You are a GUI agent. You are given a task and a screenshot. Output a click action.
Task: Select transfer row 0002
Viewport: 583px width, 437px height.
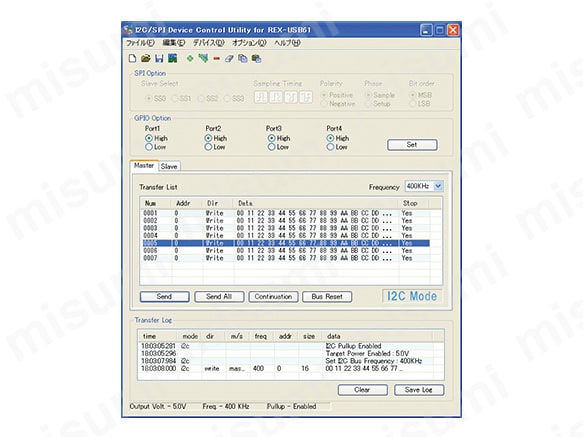(x=286, y=221)
